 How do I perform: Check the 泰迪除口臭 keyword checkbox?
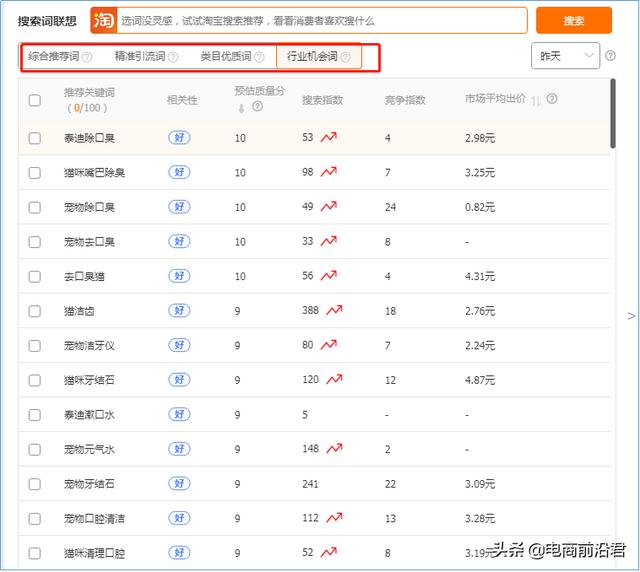click(35, 138)
